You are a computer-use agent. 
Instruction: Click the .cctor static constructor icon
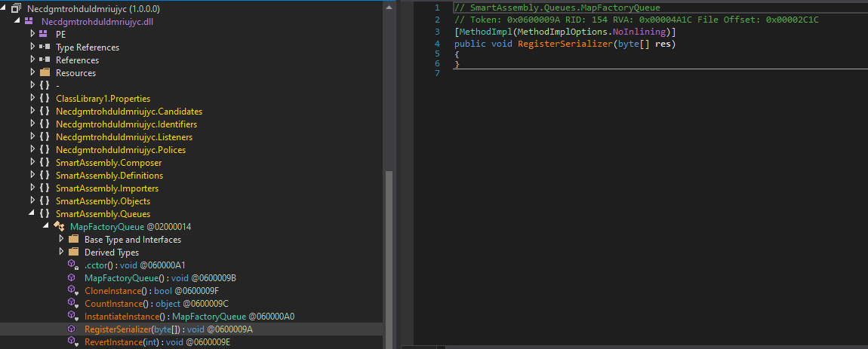tap(72, 265)
